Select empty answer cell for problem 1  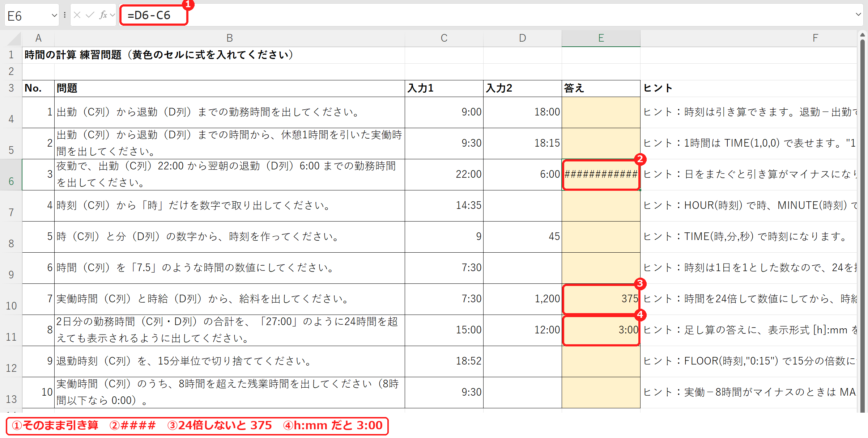[x=601, y=113]
